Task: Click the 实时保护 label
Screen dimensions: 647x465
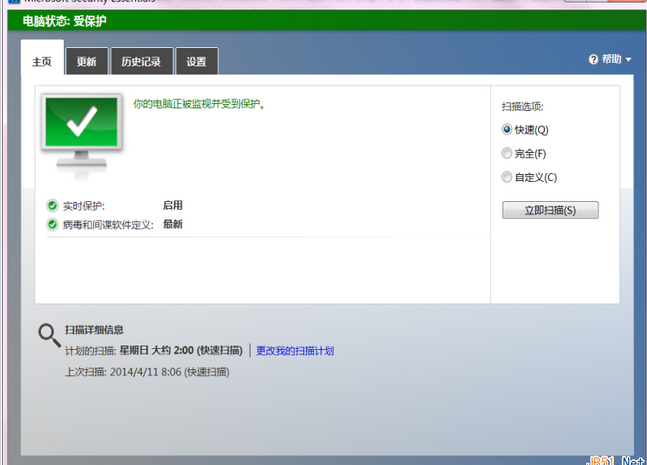Action: pyautogui.click(x=84, y=205)
